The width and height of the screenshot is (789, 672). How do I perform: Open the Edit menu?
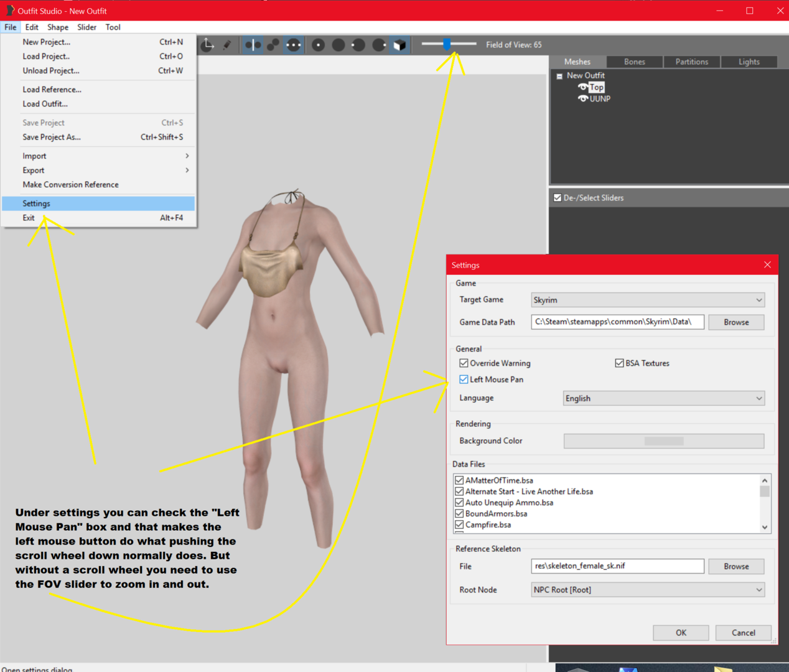click(x=32, y=27)
